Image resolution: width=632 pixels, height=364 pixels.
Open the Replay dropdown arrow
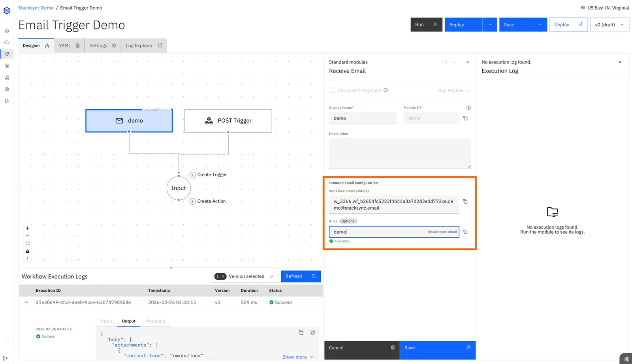point(490,24)
